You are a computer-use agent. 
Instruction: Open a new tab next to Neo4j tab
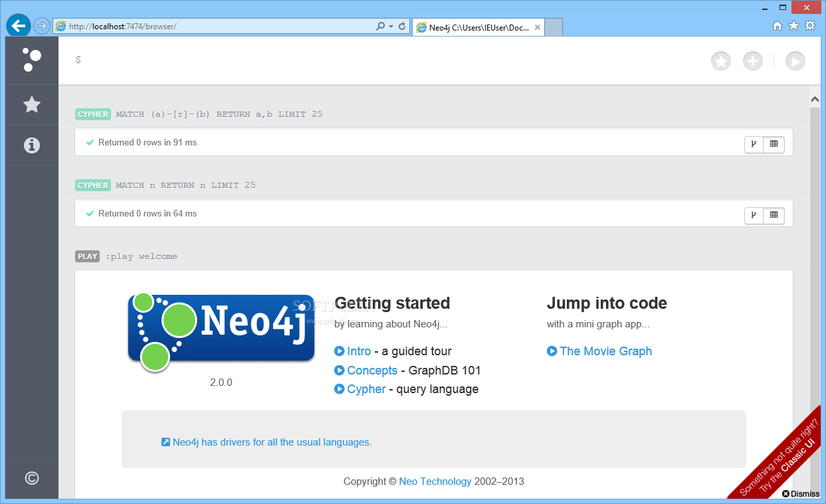554,27
